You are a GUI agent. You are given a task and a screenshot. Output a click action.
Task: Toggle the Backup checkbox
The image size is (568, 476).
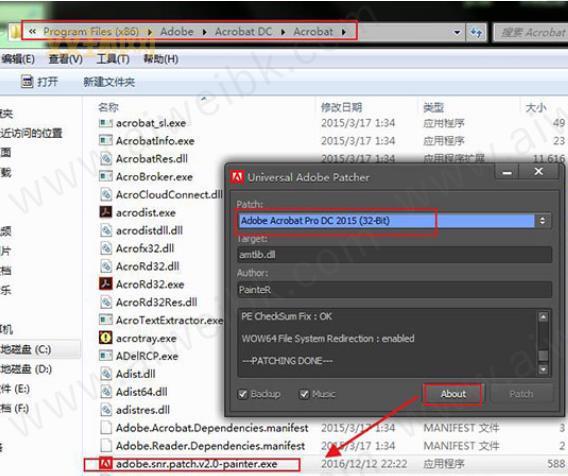pyautogui.click(x=243, y=394)
